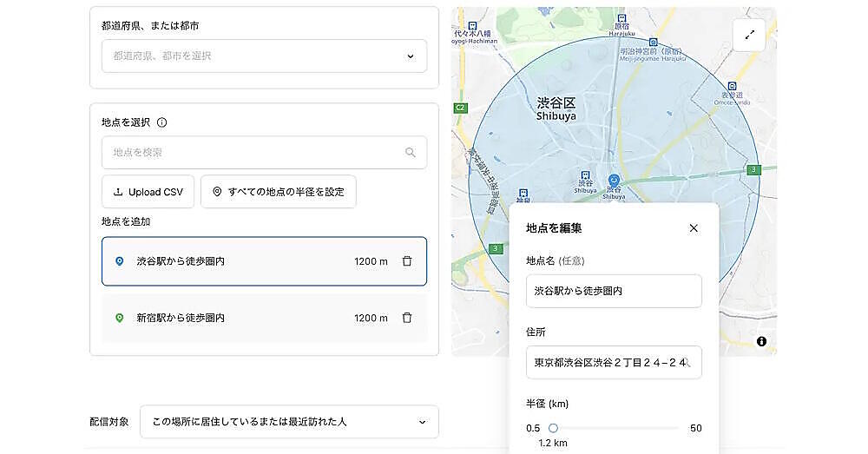
Task: Open the 配信対象 audience dropdown
Action: point(289,422)
